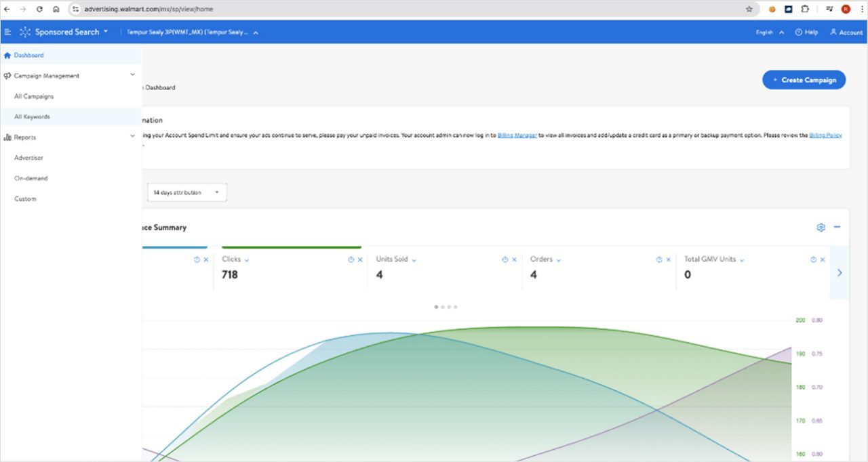Bookmark this page with star icon

(x=749, y=9)
